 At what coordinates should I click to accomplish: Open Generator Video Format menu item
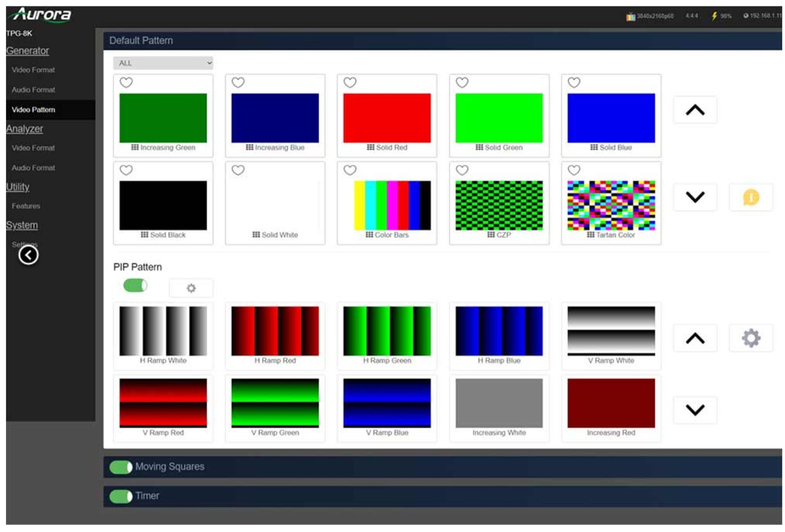[33, 70]
